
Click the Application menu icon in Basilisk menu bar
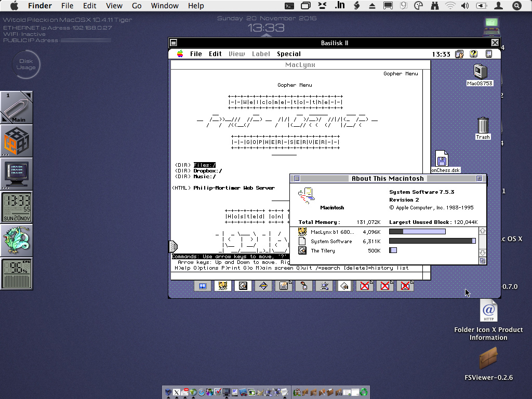coord(488,54)
